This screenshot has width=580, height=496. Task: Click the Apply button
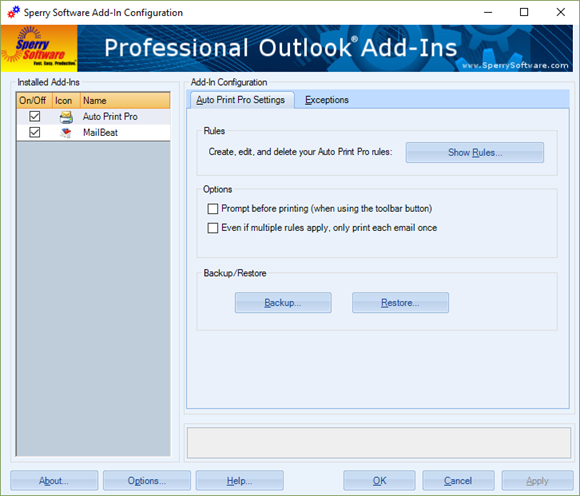point(537,480)
